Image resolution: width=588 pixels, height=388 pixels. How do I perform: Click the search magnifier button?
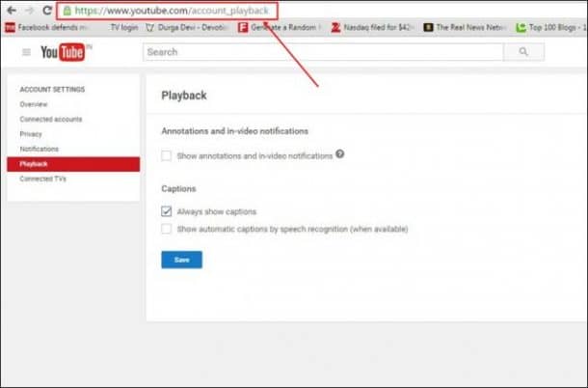pyautogui.click(x=523, y=52)
